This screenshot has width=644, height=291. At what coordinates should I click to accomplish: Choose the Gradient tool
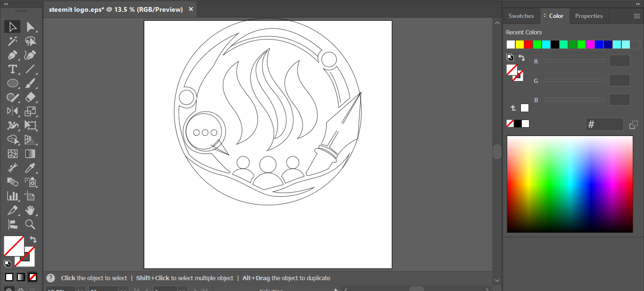(x=30, y=154)
